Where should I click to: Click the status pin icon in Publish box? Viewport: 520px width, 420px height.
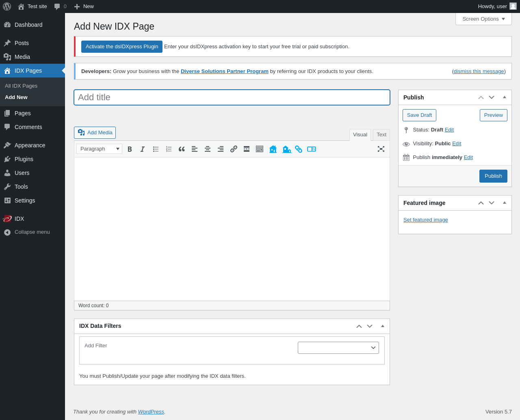click(406, 130)
